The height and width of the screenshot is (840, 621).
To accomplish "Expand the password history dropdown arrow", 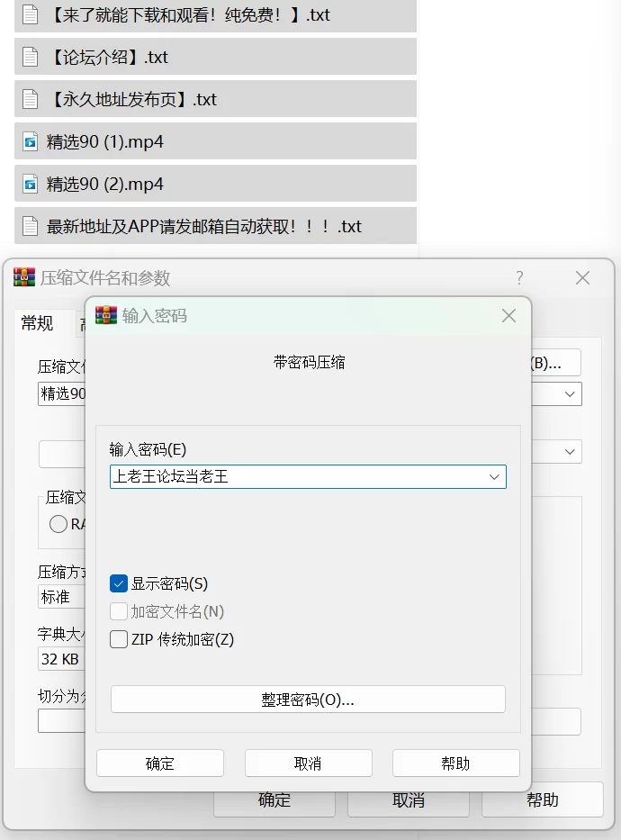I will click(494, 477).
